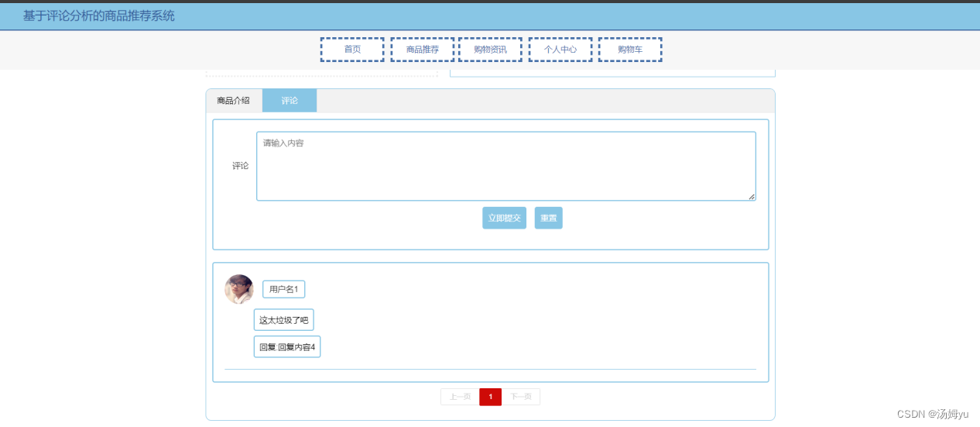This screenshot has width=980, height=427.
Task: Click the site title 基于评论分析的商品推荐系统
Action: (99, 15)
